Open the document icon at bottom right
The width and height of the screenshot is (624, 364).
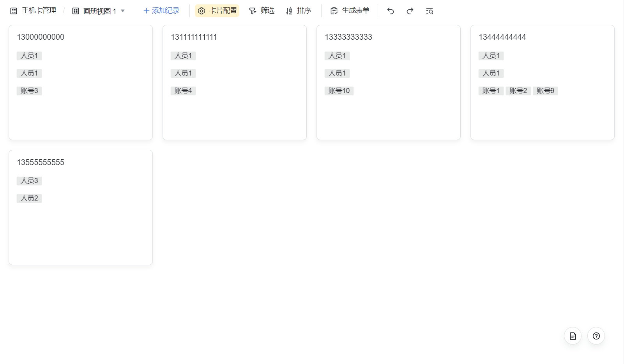(x=573, y=336)
